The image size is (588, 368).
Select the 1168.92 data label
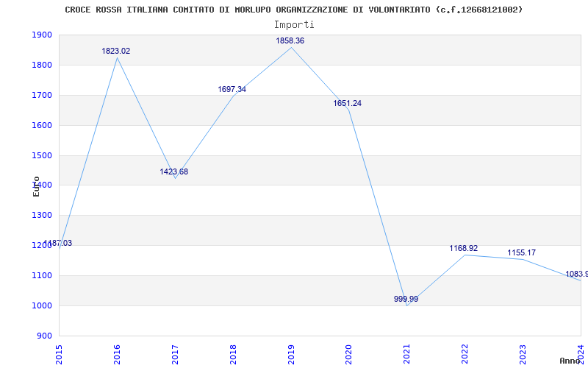464,248
